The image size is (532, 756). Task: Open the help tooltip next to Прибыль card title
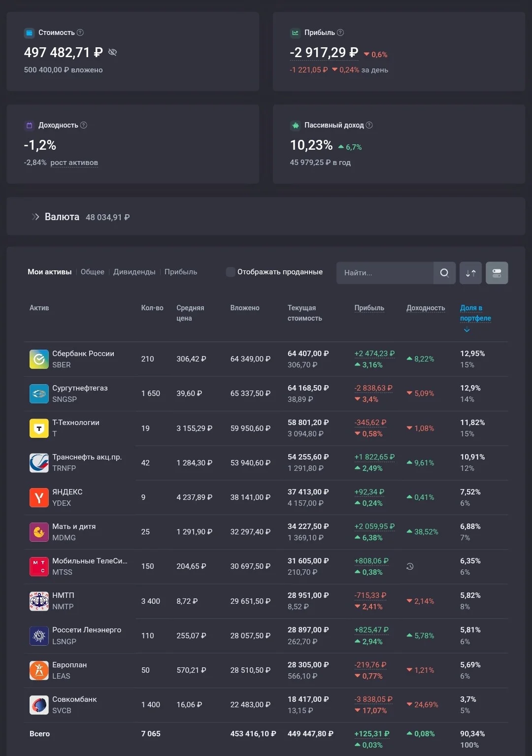[340, 33]
